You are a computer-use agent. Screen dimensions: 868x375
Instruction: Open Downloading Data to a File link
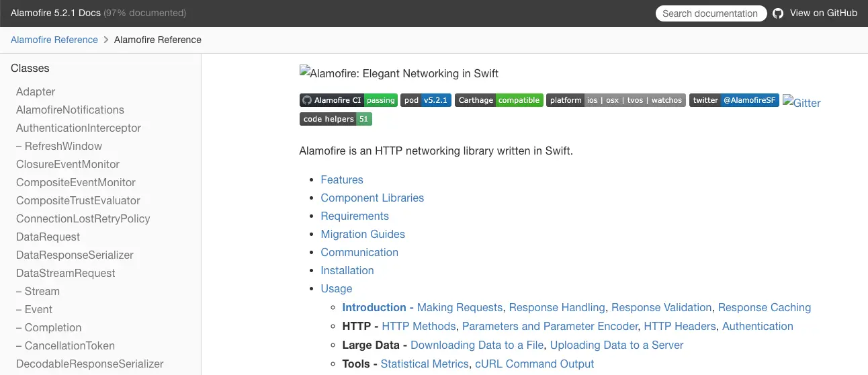point(477,345)
